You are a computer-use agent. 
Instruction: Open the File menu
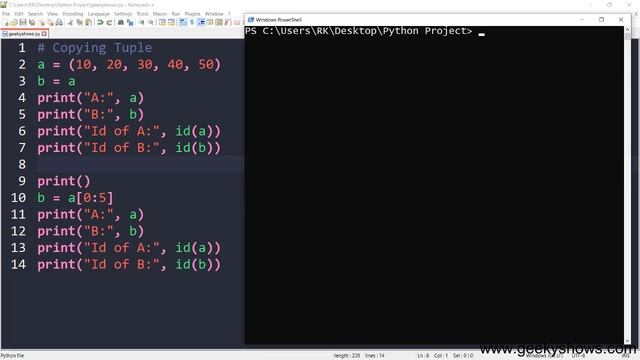(x=6, y=14)
